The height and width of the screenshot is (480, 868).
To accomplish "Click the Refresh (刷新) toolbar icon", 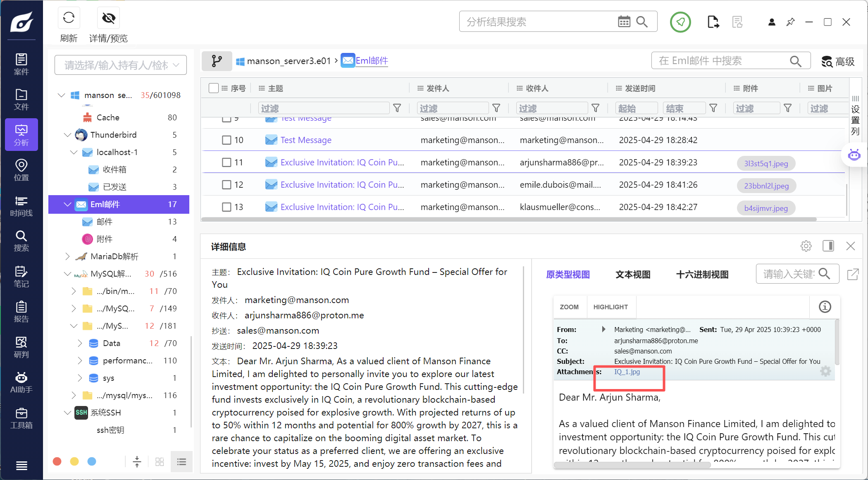I will [x=69, y=18].
